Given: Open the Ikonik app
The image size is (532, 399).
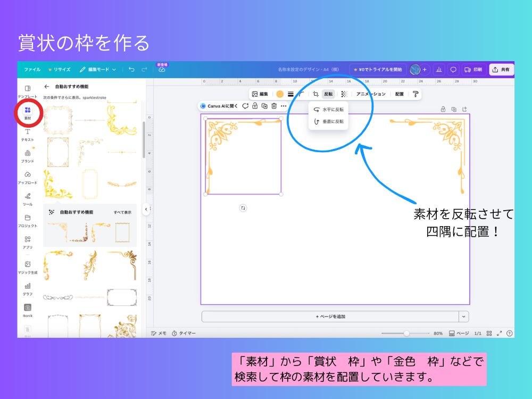Looking at the screenshot, I should point(28,311).
